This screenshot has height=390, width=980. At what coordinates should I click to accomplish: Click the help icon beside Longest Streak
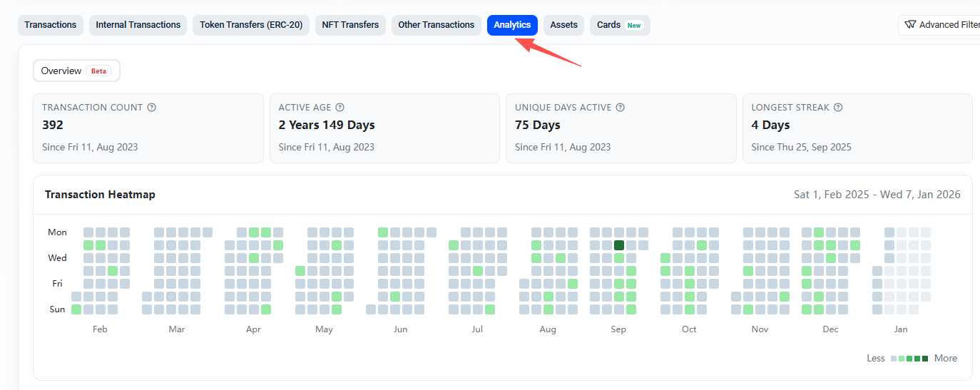click(838, 108)
